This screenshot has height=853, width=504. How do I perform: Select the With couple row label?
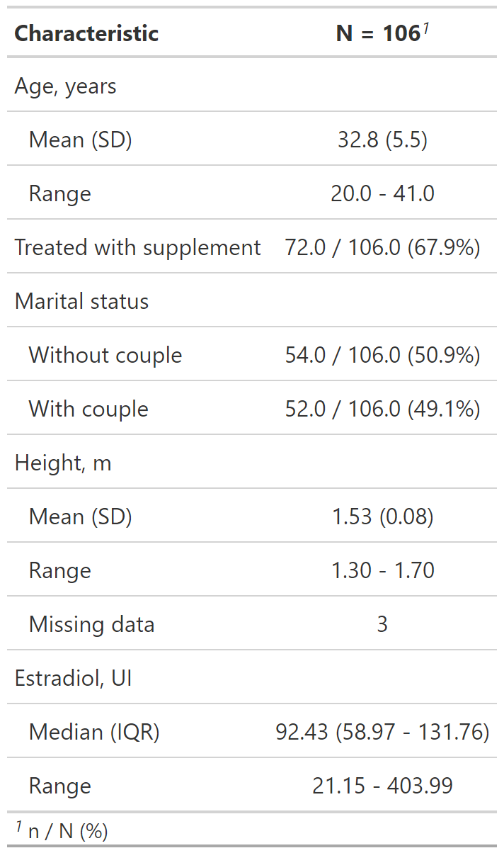pyautogui.click(x=88, y=409)
